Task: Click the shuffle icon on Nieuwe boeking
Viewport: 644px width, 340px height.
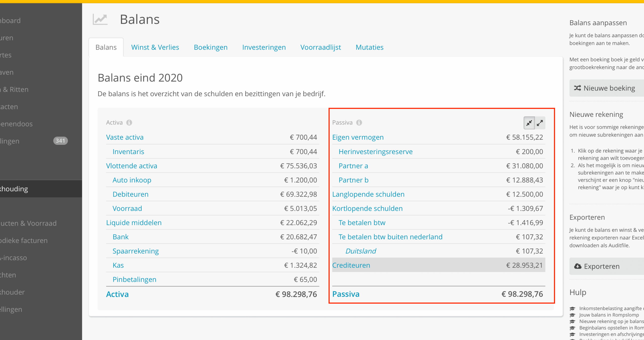Action: pos(577,88)
